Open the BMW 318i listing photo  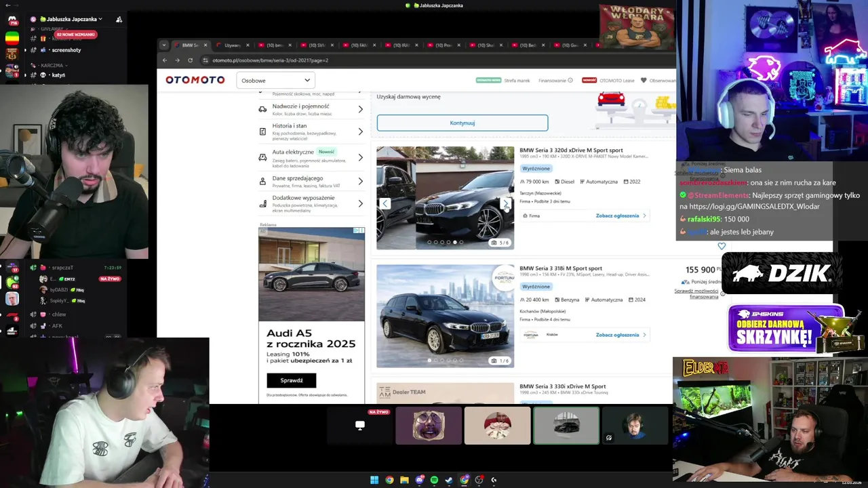(x=446, y=316)
